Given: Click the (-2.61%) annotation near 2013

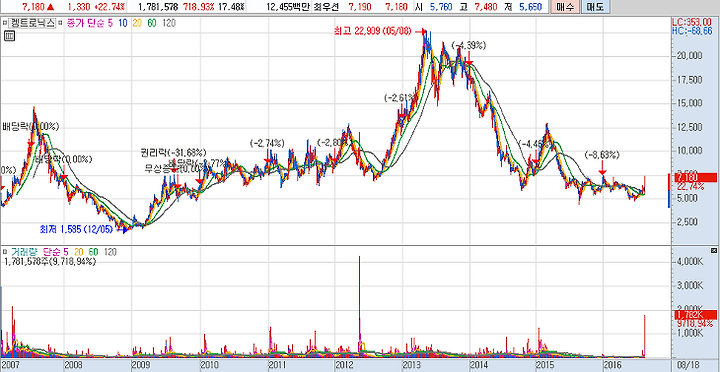Looking at the screenshot, I should pos(399,98).
